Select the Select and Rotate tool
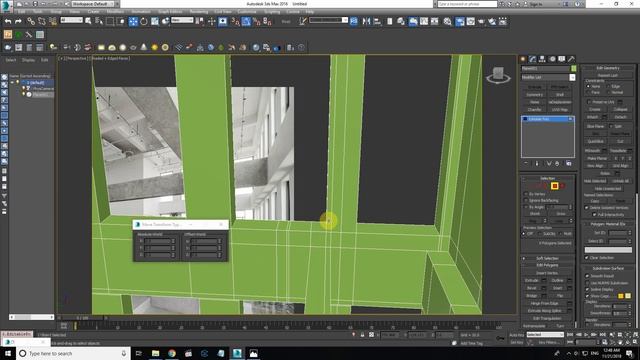640x360 pixels. point(144,21)
